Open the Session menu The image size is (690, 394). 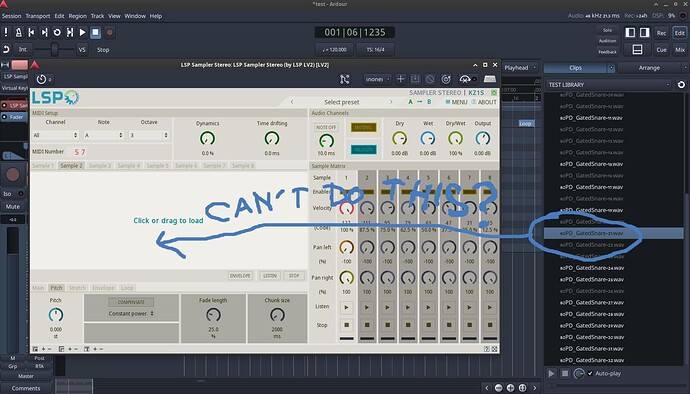coord(11,16)
